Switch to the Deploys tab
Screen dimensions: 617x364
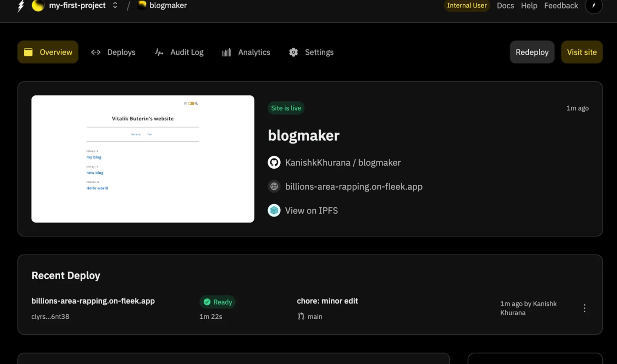113,52
